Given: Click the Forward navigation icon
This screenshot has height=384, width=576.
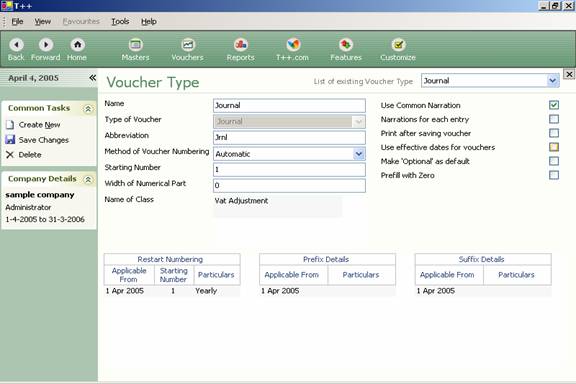Looking at the screenshot, I should [x=46, y=45].
